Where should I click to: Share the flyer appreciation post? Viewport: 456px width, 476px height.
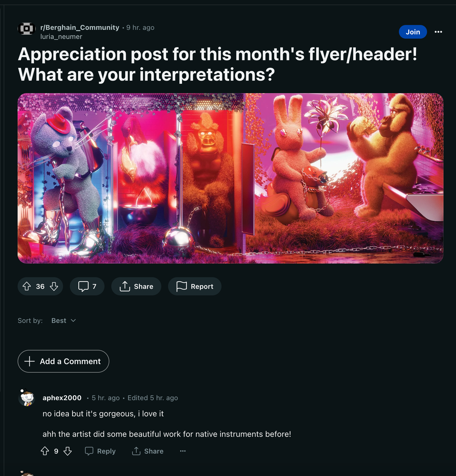pos(136,286)
